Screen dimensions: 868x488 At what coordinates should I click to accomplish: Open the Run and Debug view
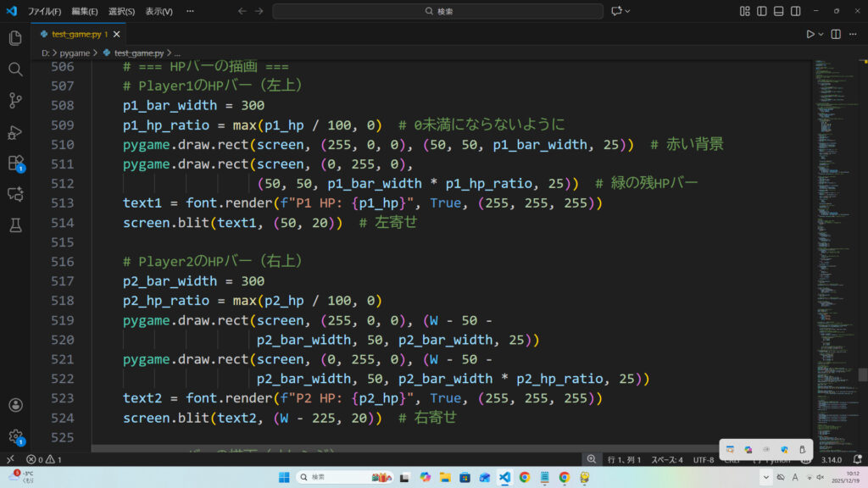click(15, 131)
